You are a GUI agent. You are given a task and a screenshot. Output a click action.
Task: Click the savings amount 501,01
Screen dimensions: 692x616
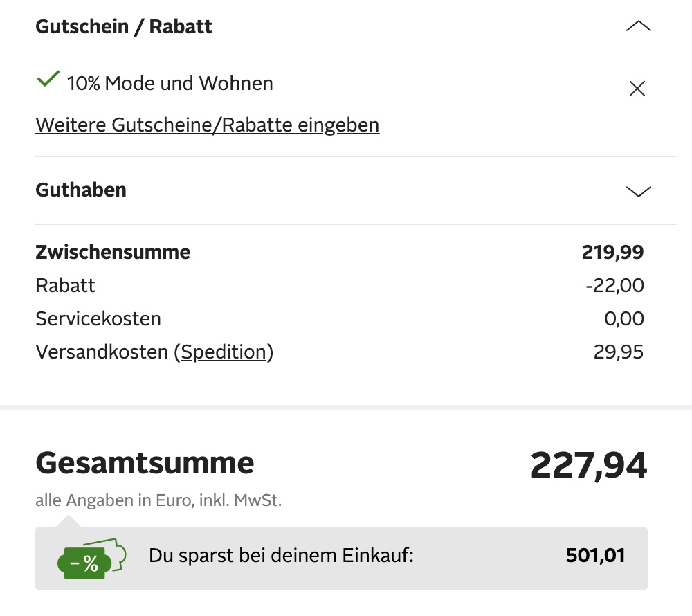click(x=595, y=555)
